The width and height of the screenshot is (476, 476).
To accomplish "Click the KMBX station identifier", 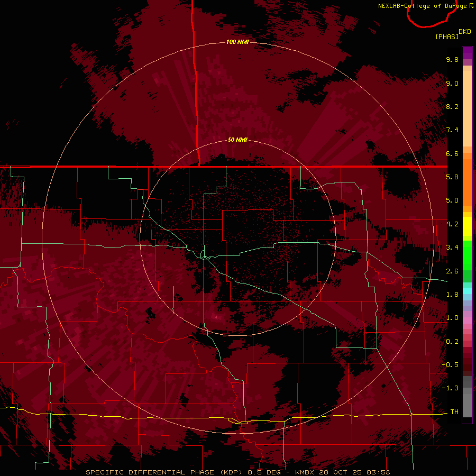I will point(305,472).
